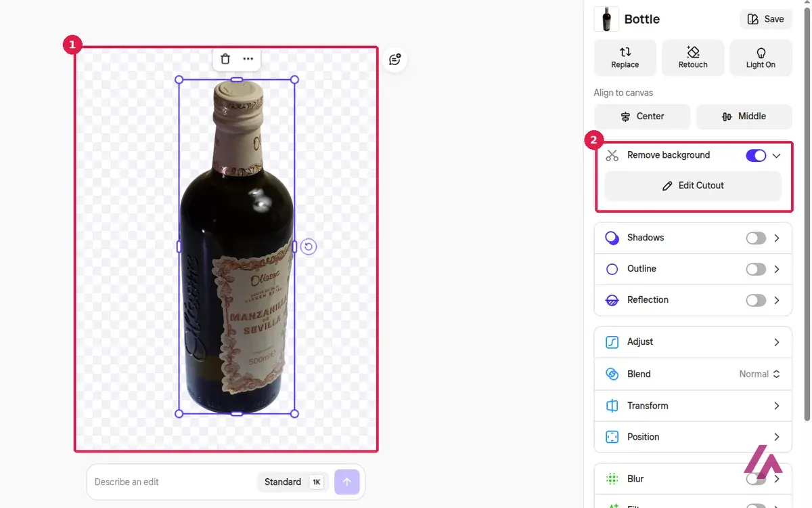Turn off the Remove background toggle
This screenshot has height=508, width=812.
756,156
